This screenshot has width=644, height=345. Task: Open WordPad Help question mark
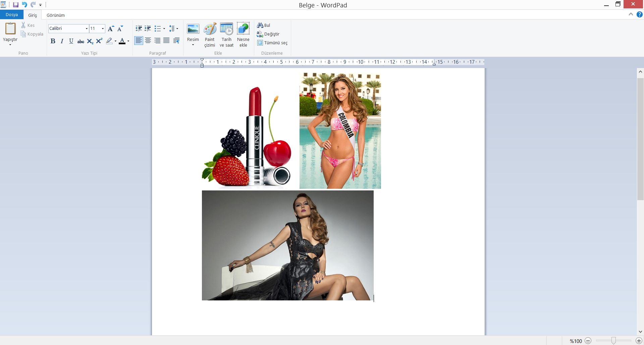click(640, 14)
